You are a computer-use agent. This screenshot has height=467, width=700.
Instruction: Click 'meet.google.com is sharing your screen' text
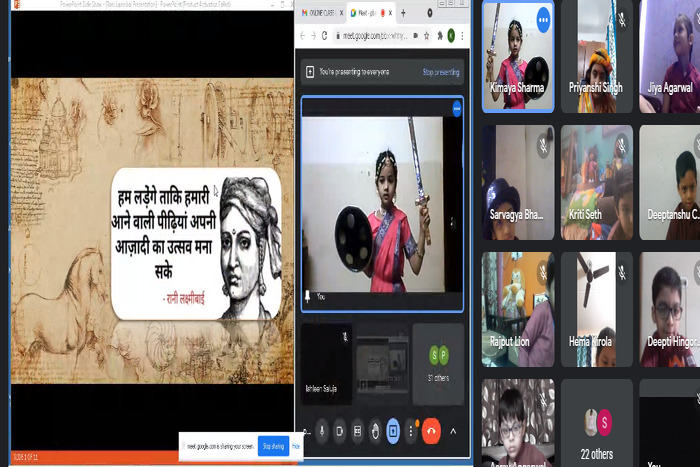point(220,446)
